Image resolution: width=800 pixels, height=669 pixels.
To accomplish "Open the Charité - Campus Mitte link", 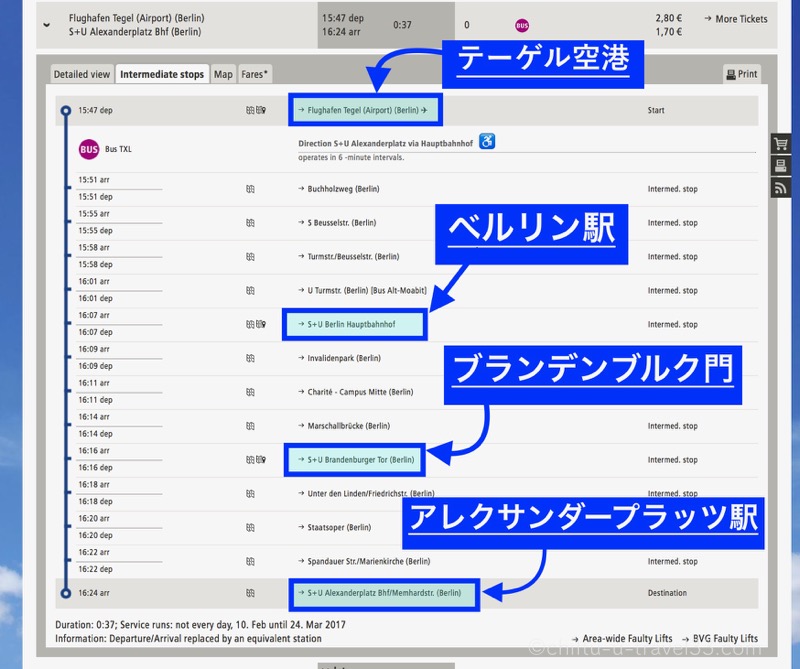I will 356,392.
